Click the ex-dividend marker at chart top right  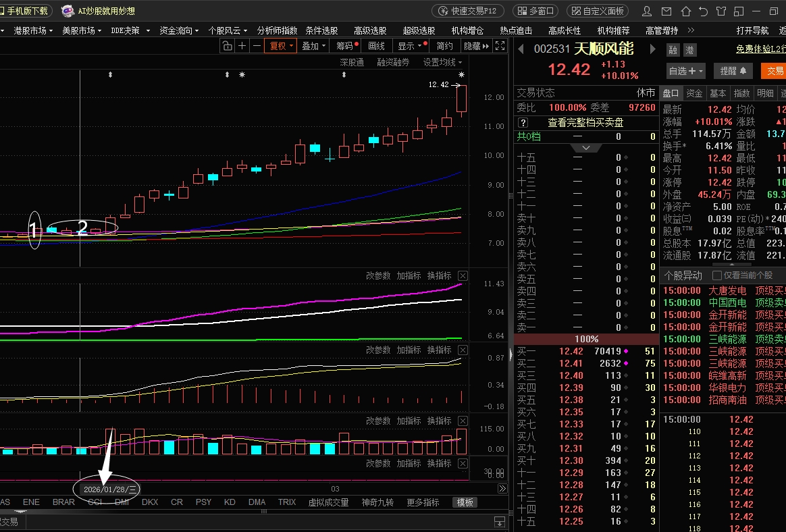[461, 75]
